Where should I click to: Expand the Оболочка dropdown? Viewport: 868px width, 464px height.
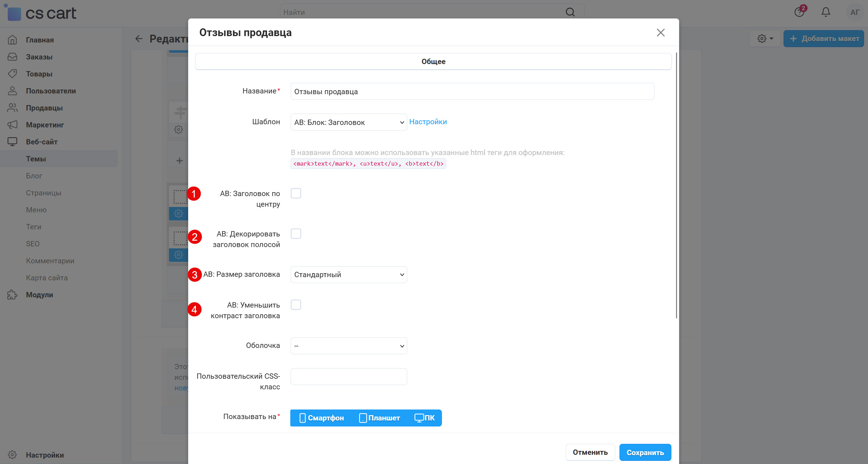coord(348,345)
